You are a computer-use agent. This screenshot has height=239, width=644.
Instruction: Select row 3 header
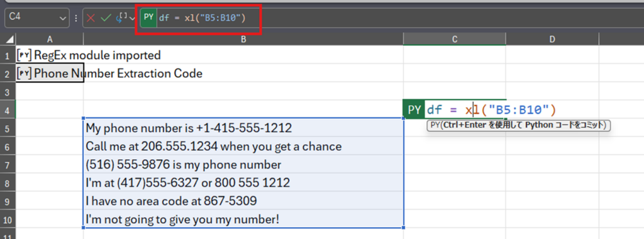8,91
